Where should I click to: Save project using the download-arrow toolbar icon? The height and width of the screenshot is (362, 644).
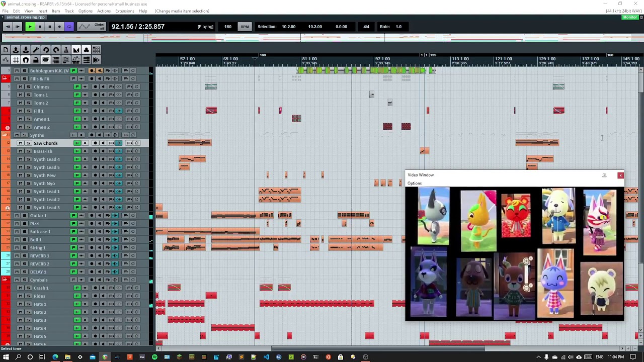(x=26, y=50)
